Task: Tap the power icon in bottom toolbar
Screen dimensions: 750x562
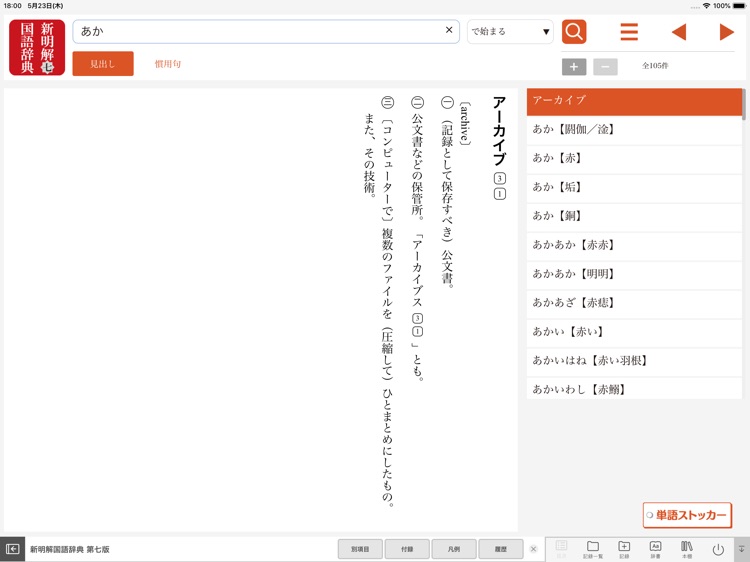Action: tap(718, 550)
